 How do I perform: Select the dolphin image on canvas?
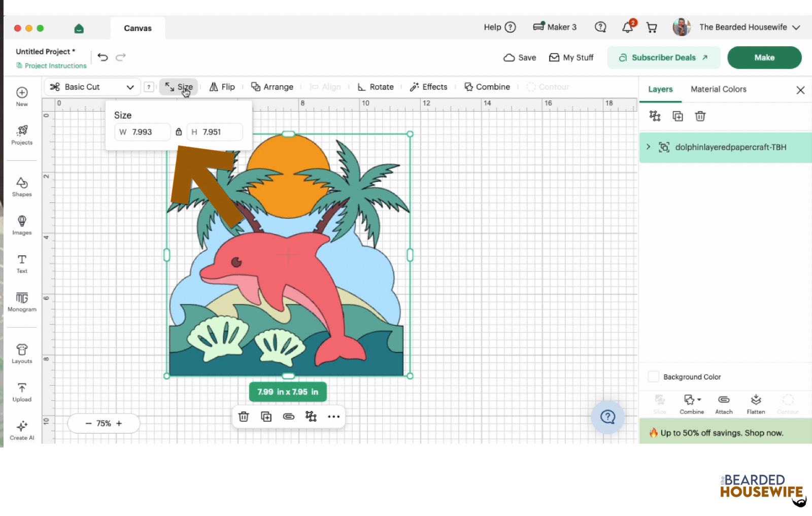click(x=288, y=255)
